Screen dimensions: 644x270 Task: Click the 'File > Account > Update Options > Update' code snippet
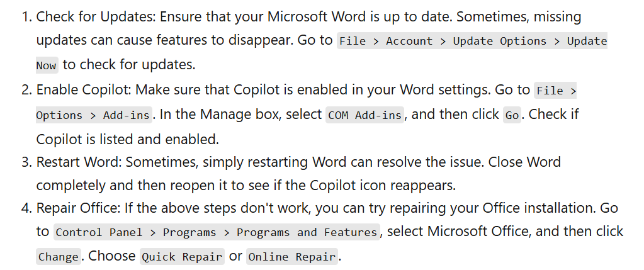tap(472, 41)
